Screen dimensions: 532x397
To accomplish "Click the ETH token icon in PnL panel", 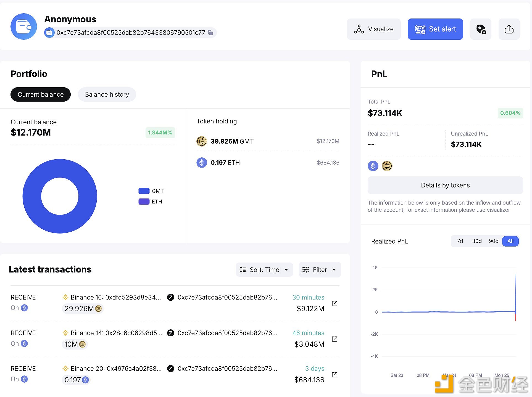I will [373, 166].
